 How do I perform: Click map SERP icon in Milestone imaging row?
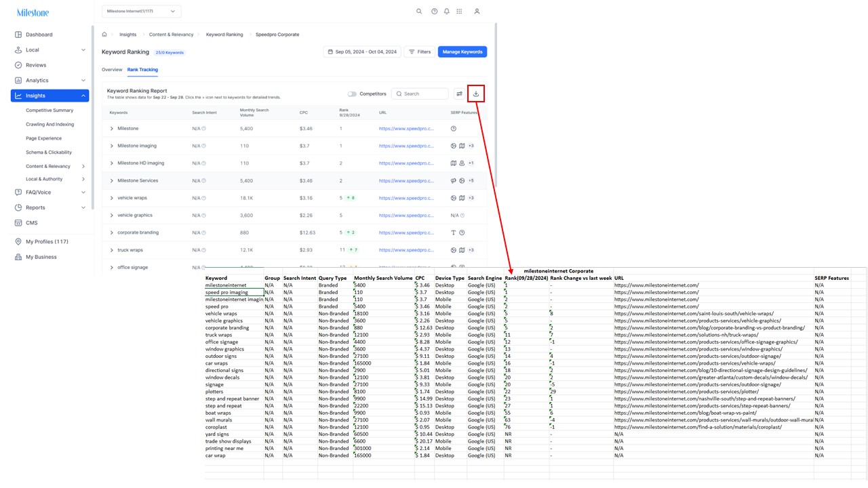(x=462, y=146)
